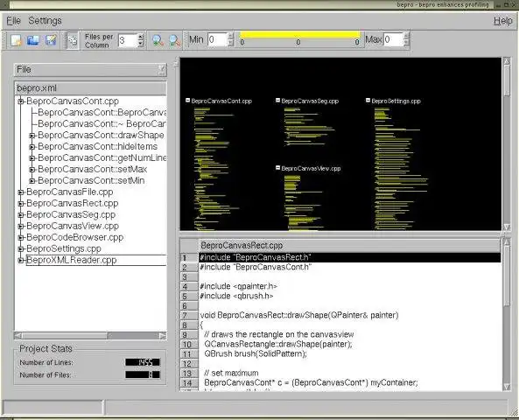Collapse the BeproCanvasCont.cpp tree node
This screenshot has width=519, height=420.
pyautogui.click(x=20, y=101)
